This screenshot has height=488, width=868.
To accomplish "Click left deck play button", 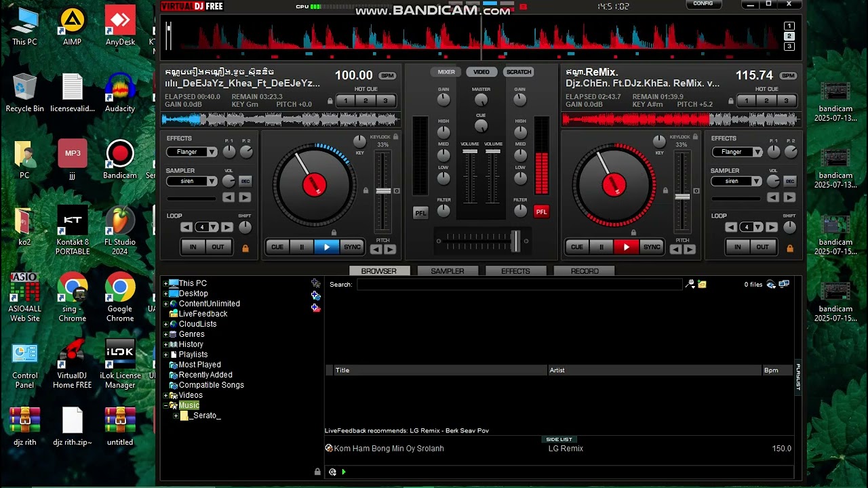I will tap(326, 247).
